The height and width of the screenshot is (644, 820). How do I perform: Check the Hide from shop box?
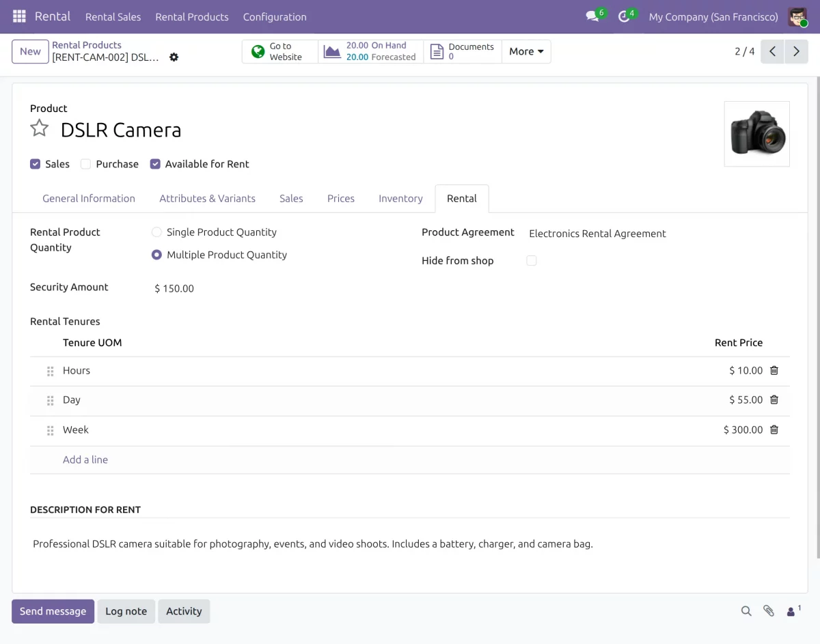click(x=532, y=260)
